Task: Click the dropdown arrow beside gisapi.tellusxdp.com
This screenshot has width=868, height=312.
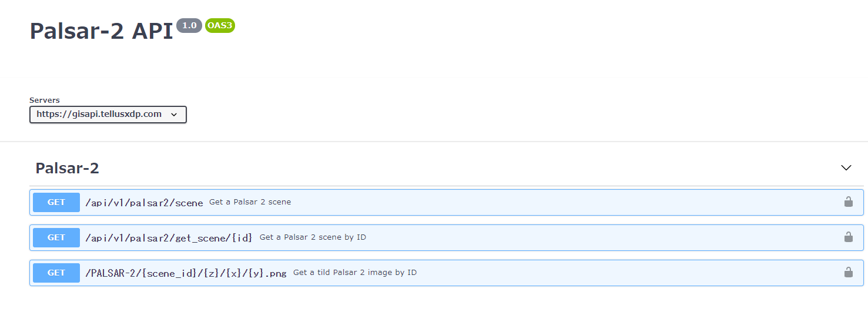Action: click(174, 115)
